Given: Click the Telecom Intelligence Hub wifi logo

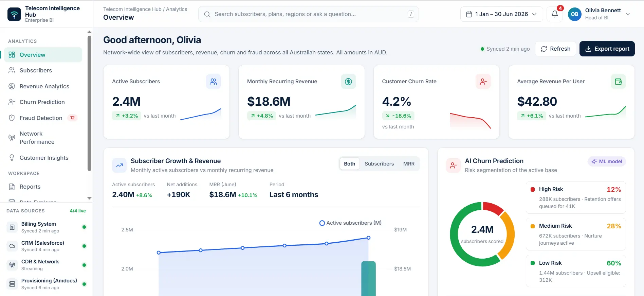Looking at the screenshot, I should [14, 14].
